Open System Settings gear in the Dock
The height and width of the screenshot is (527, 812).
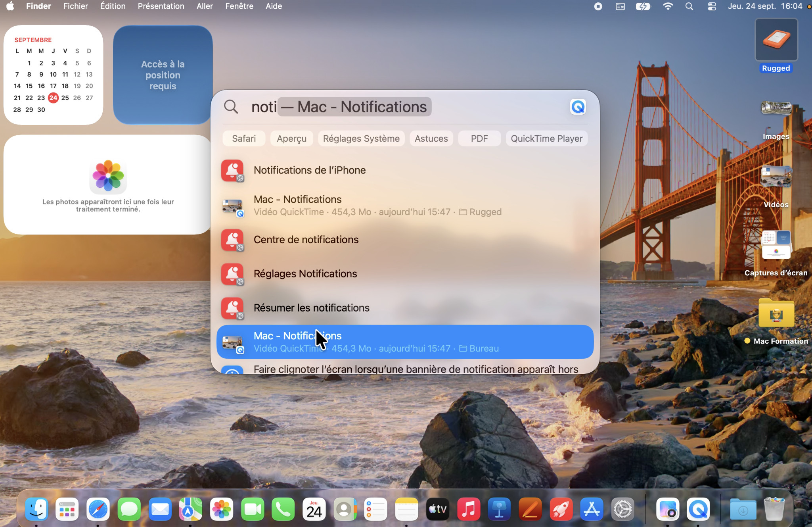tap(622, 509)
